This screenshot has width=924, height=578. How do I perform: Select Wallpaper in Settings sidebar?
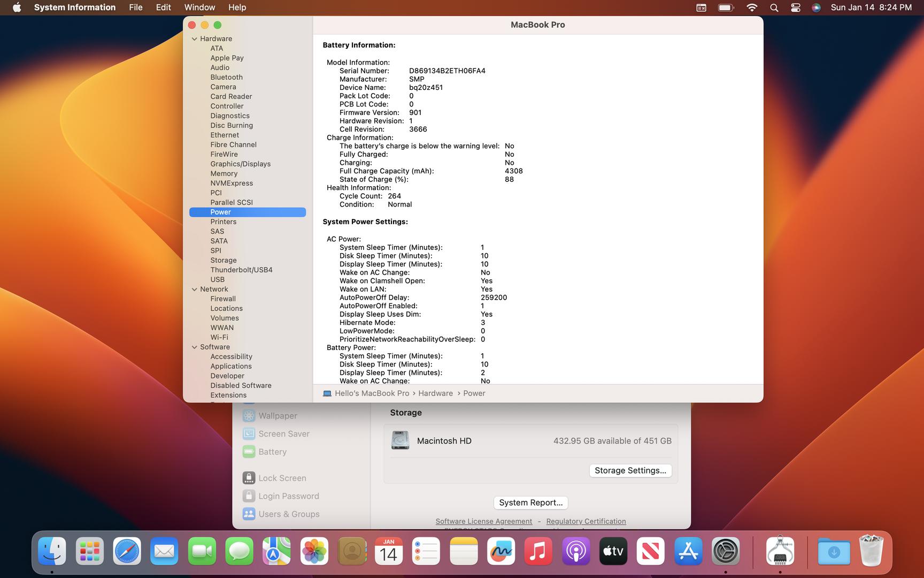point(269,416)
